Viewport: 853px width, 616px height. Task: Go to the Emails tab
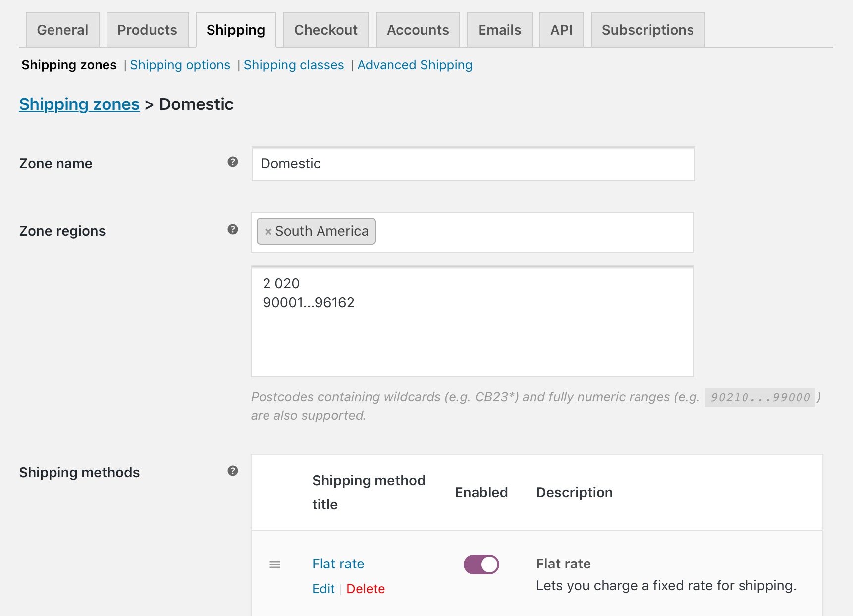pyautogui.click(x=500, y=30)
